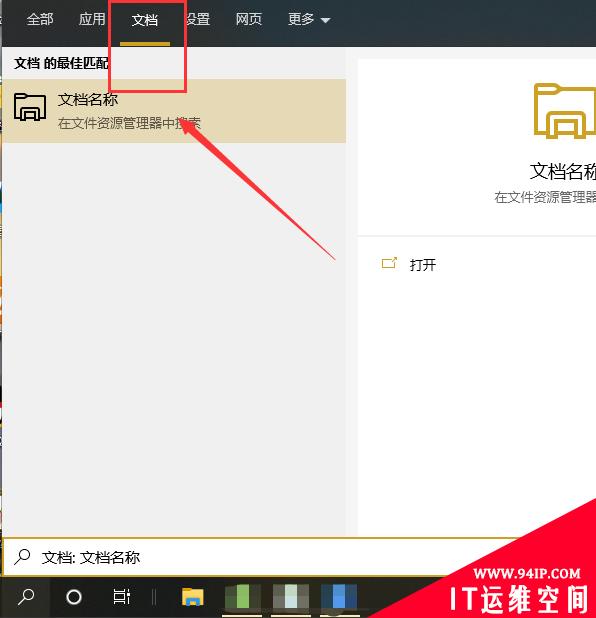The width and height of the screenshot is (596, 618).
Task: Expand the 更多 dropdown menu
Action: pyautogui.click(x=309, y=19)
